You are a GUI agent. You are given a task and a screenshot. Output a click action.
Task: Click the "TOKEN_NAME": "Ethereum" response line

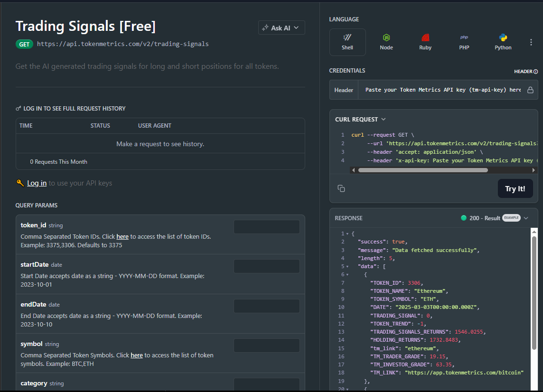click(409, 291)
